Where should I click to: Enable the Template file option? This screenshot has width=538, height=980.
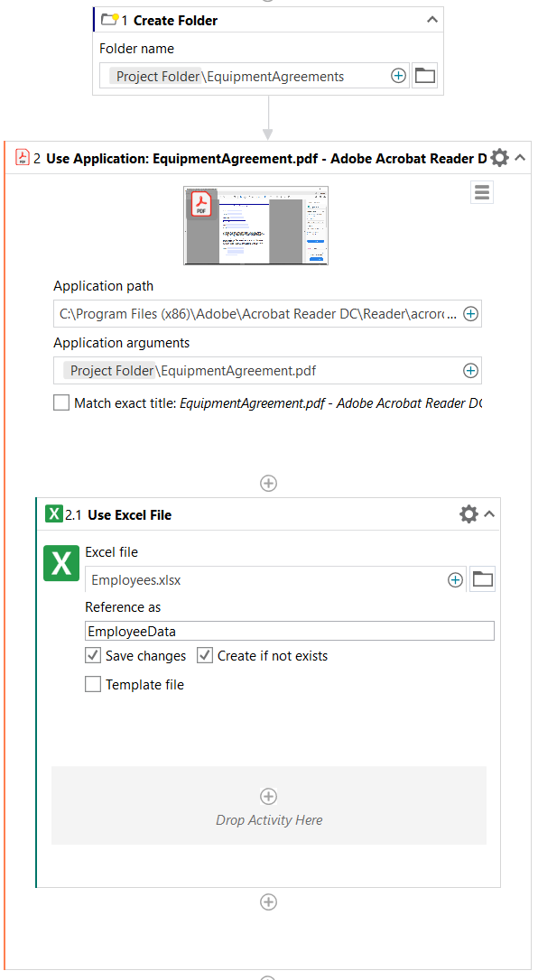(x=93, y=684)
